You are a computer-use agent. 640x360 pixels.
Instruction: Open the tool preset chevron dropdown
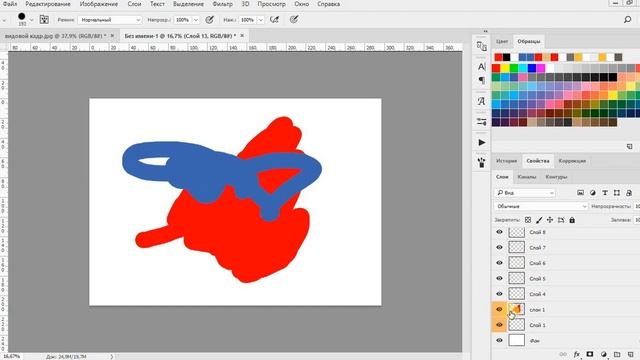[4, 20]
